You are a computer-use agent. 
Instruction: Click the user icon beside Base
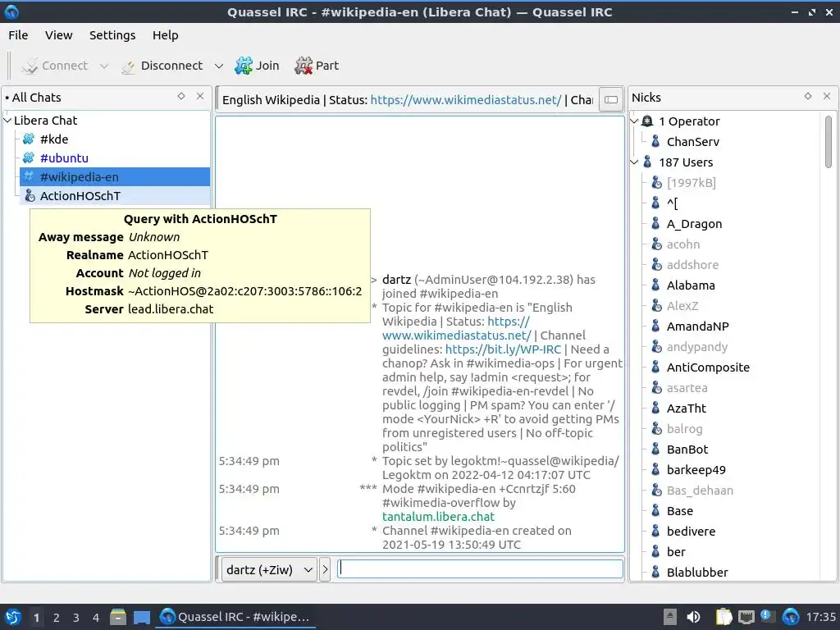click(x=655, y=511)
